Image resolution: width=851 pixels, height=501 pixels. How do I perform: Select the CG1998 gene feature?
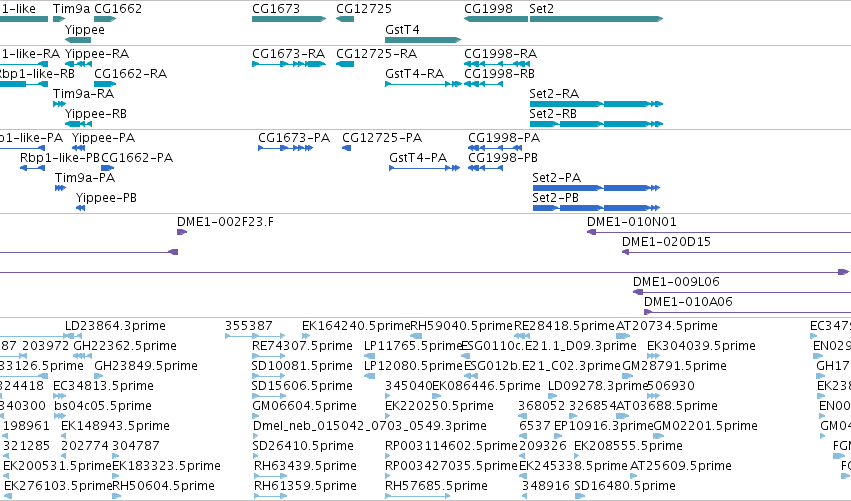point(496,19)
